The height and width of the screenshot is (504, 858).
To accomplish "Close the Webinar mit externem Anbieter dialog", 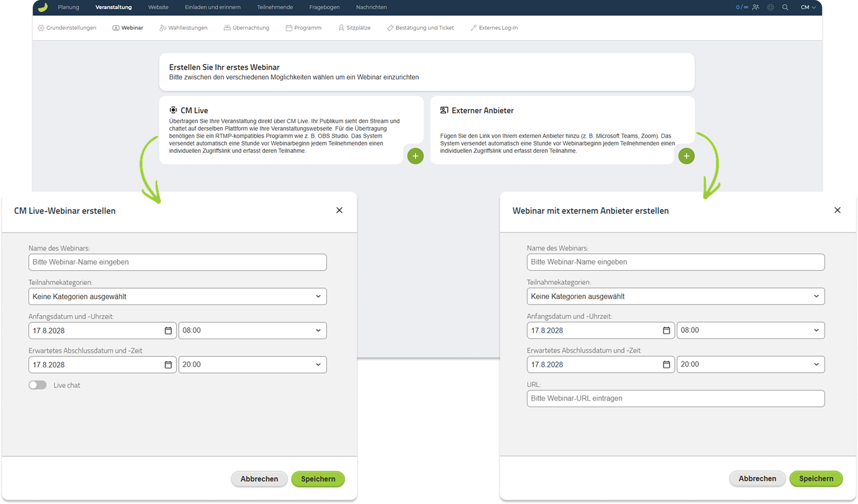I will coord(837,210).
